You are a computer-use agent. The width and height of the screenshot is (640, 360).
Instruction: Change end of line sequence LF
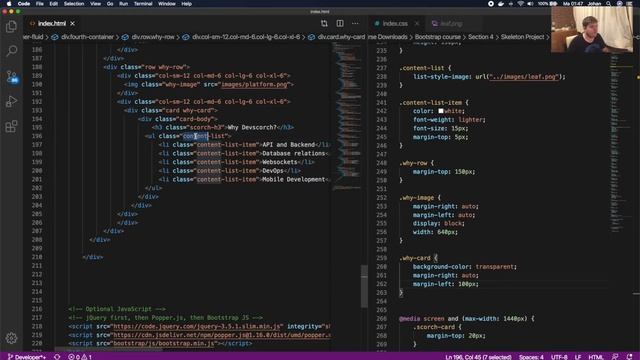point(578,357)
